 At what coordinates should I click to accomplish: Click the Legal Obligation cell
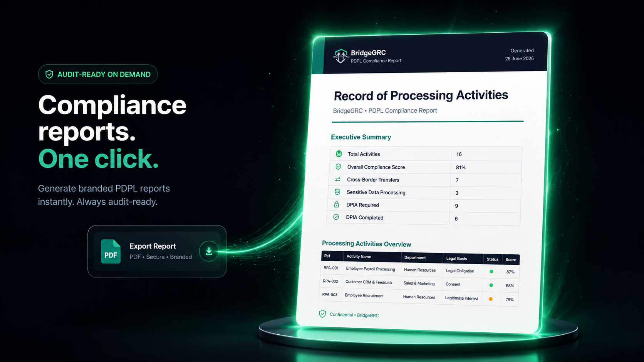point(460,271)
